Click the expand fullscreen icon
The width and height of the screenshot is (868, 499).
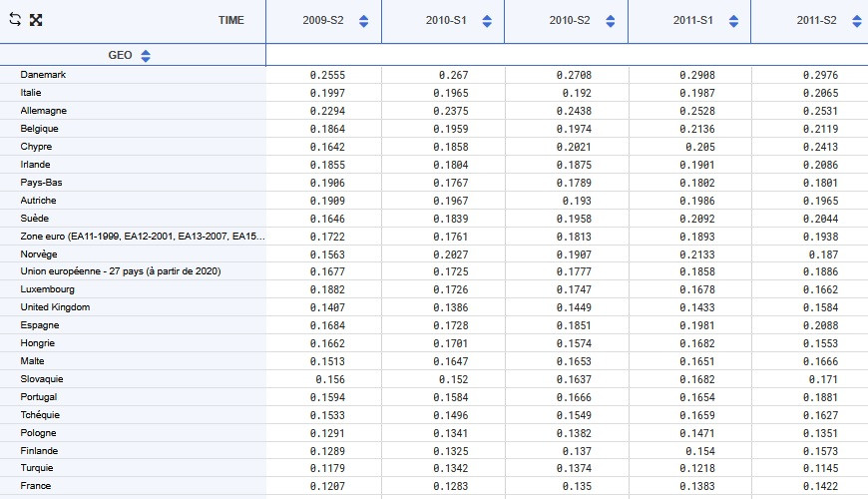pos(36,20)
